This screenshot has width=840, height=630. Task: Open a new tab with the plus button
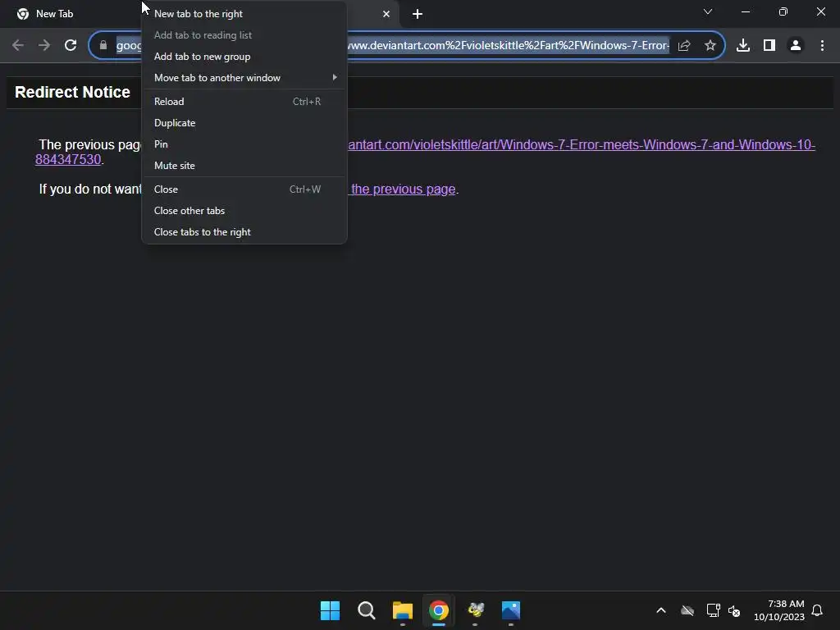coord(418,14)
